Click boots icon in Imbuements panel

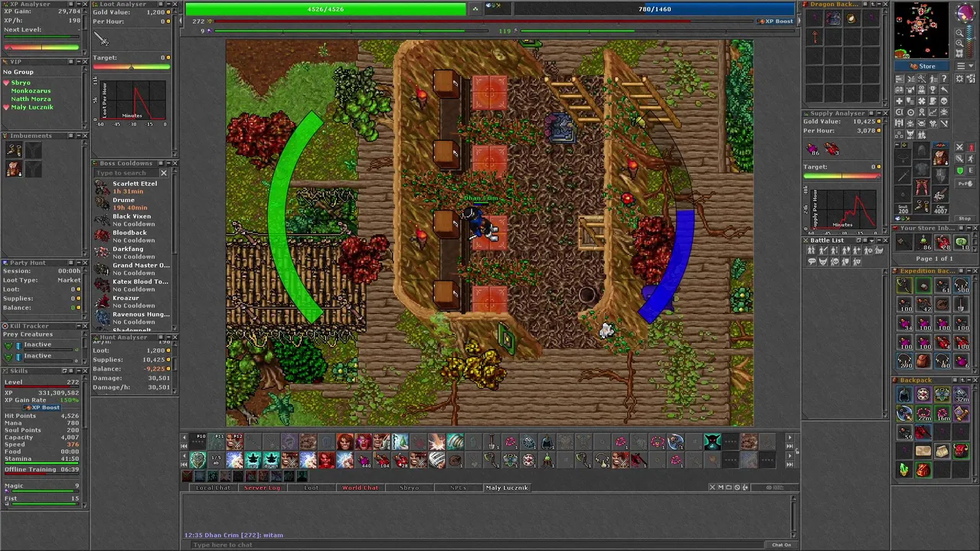point(14,149)
